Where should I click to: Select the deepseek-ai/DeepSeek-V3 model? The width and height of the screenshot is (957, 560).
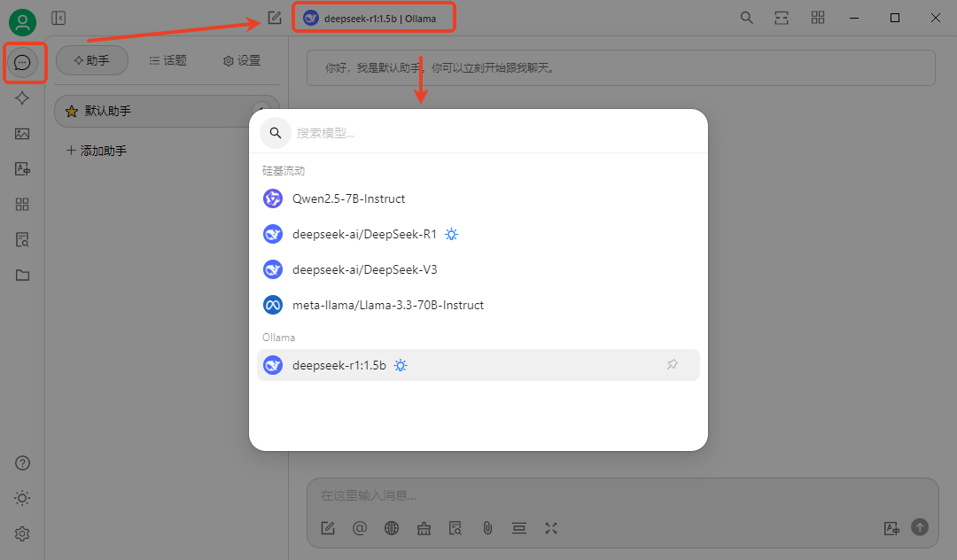pyautogui.click(x=478, y=269)
